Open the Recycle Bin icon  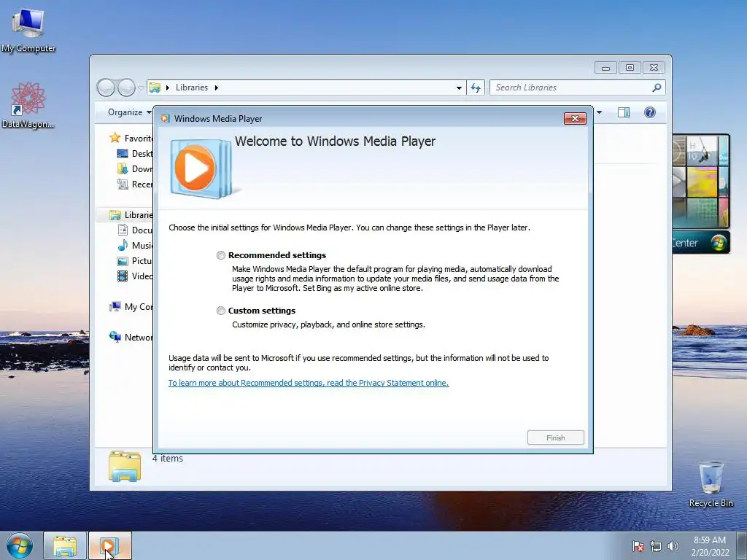coord(711,484)
